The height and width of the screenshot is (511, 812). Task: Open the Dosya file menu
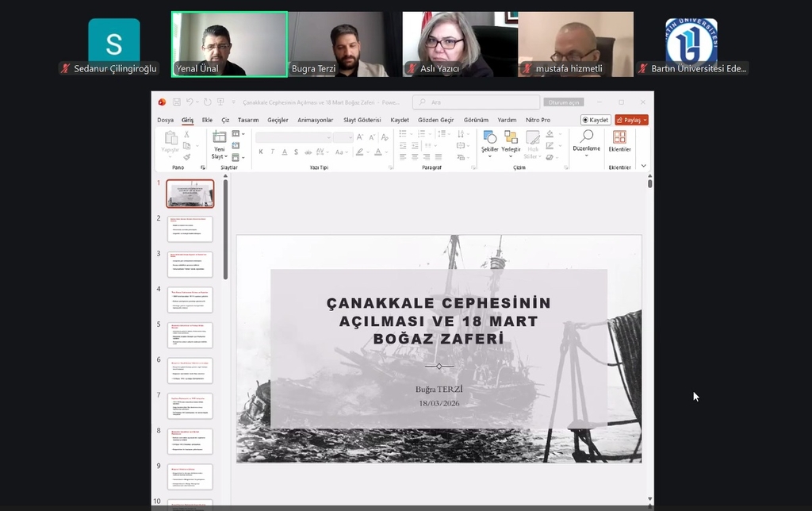pyautogui.click(x=165, y=120)
